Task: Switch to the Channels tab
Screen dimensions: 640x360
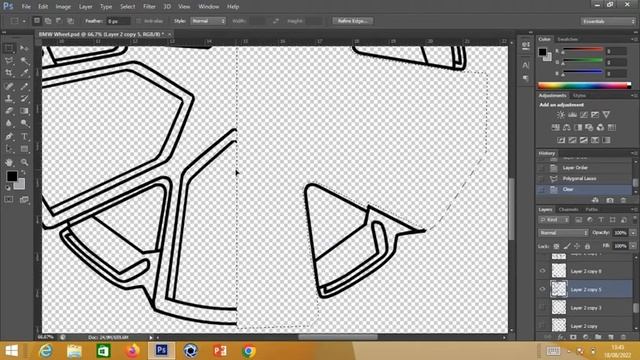Action: (x=569, y=209)
